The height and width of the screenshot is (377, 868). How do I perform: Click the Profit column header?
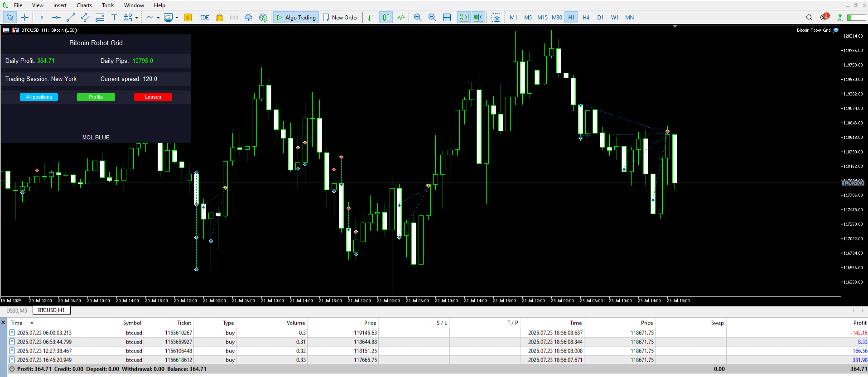[x=860, y=323]
